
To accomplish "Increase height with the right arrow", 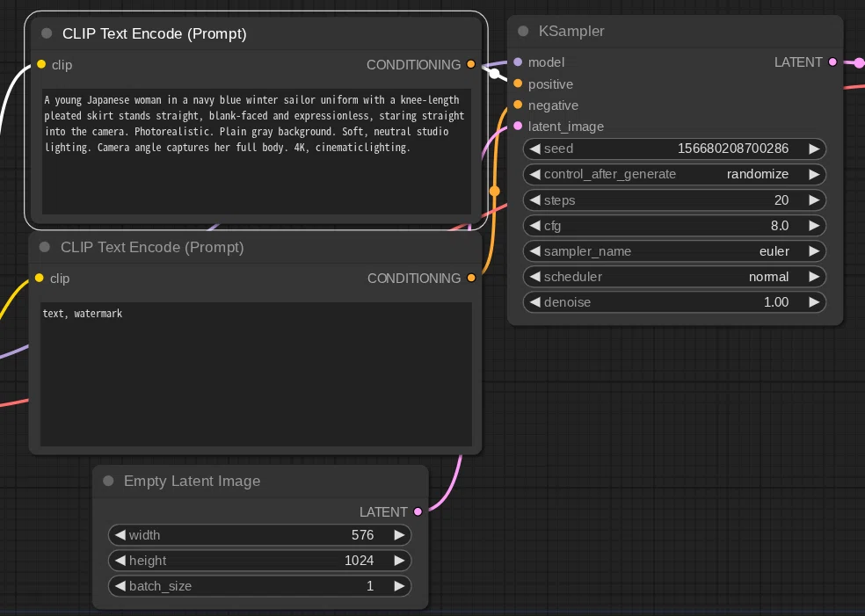I will (x=399, y=561).
